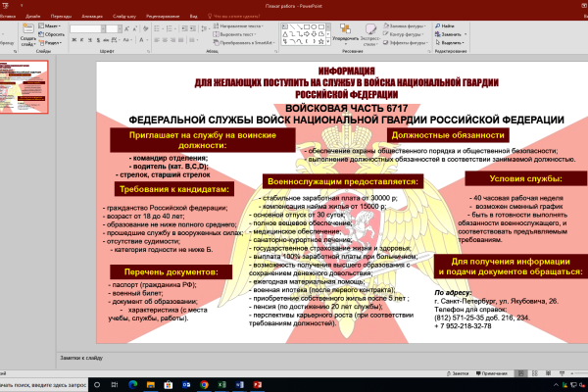Click the Упорядочить arrange button

(x=345, y=33)
